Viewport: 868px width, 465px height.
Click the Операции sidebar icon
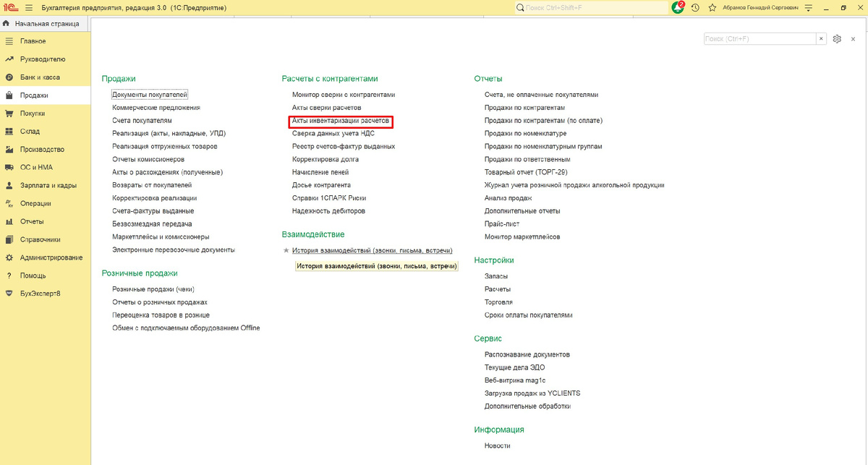pos(9,203)
